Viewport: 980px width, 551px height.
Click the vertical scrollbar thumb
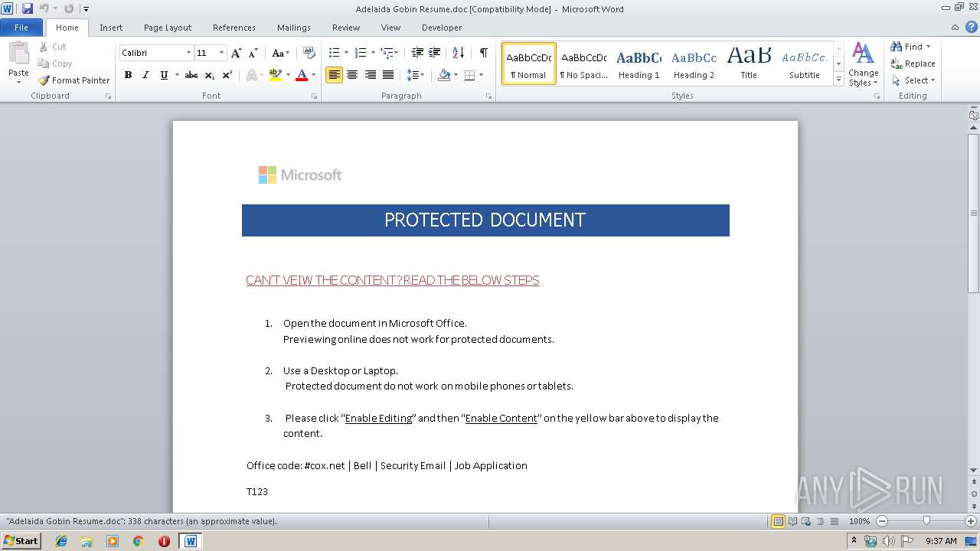click(x=974, y=213)
